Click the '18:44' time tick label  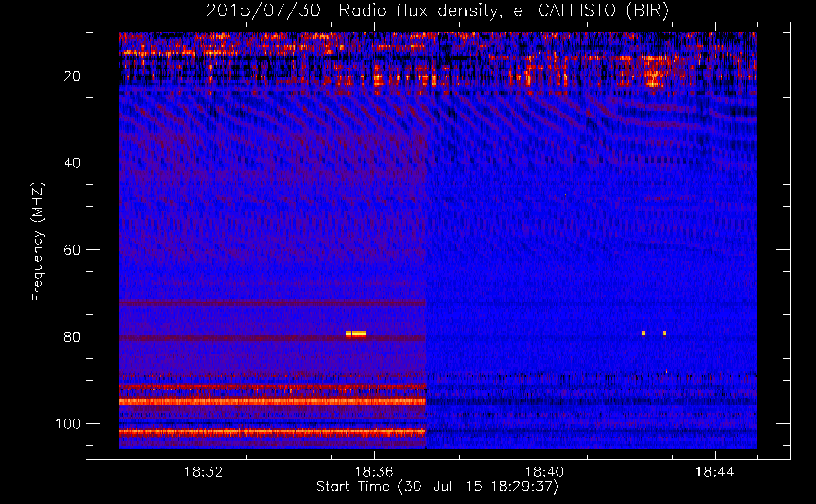[715, 472]
